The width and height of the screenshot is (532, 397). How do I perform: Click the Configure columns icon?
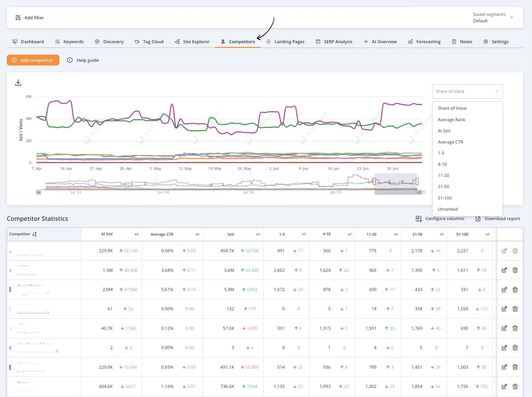[x=419, y=219]
